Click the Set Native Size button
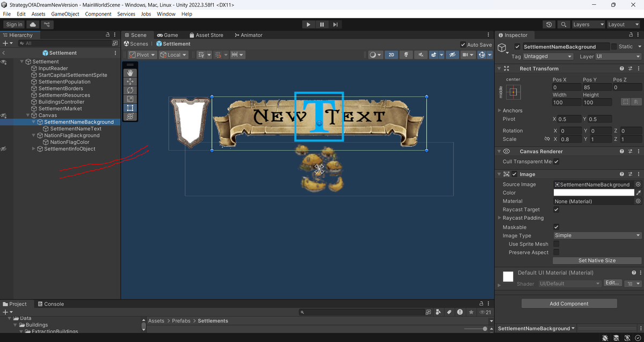 [597, 261]
